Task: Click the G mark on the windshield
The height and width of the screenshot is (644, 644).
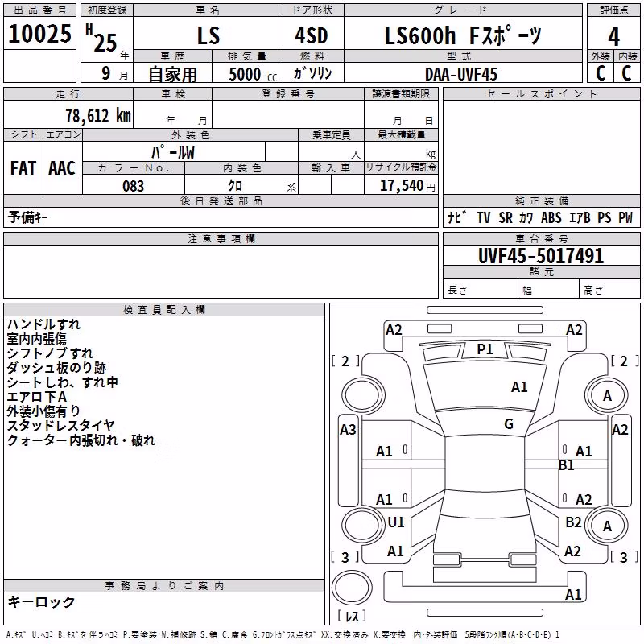Action: tap(509, 423)
